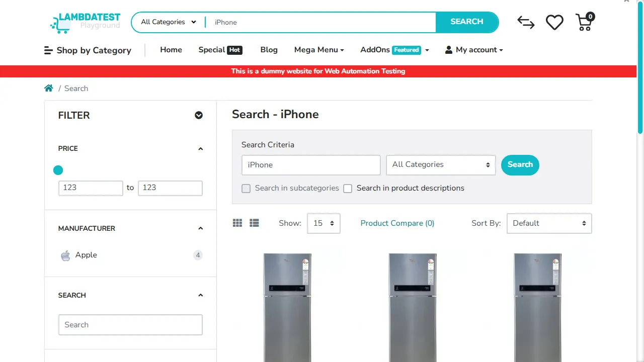Open the Show 15 items dropdown
Screen dimensions: 644x362
[x=324, y=223]
